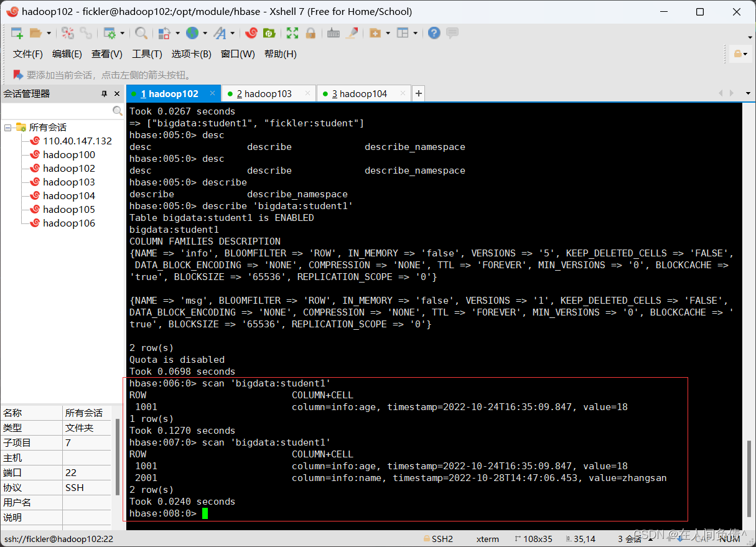The image size is (756, 547).
Task: Open the 查看(V) menu
Action: pos(107,54)
